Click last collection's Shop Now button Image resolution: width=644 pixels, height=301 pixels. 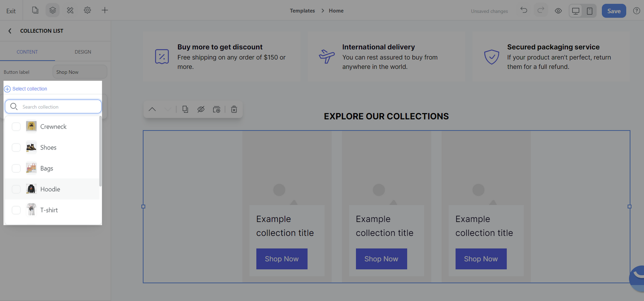(481, 259)
